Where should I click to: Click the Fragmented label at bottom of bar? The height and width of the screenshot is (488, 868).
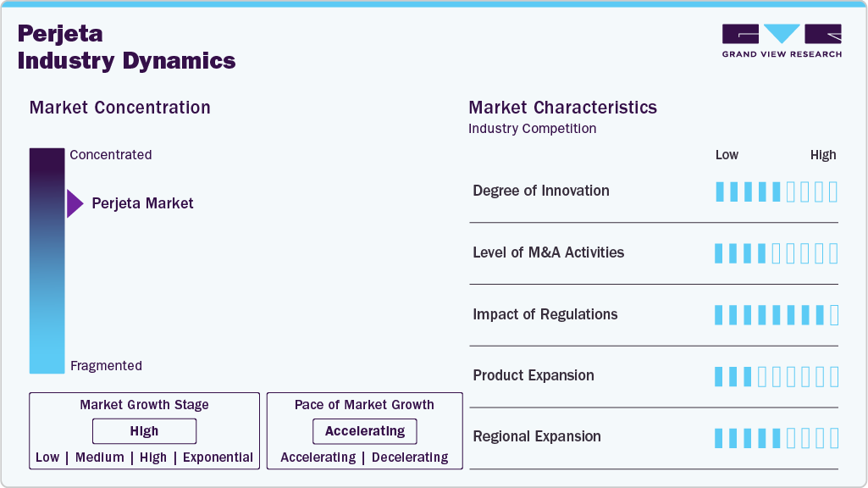click(x=106, y=366)
